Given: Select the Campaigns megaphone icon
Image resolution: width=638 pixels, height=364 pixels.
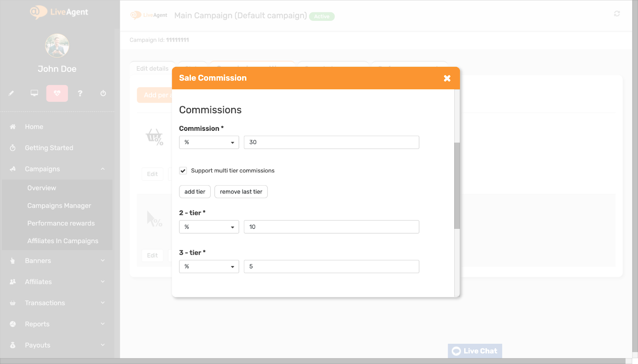Looking at the screenshot, I should pyautogui.click(x=13, y=169).
